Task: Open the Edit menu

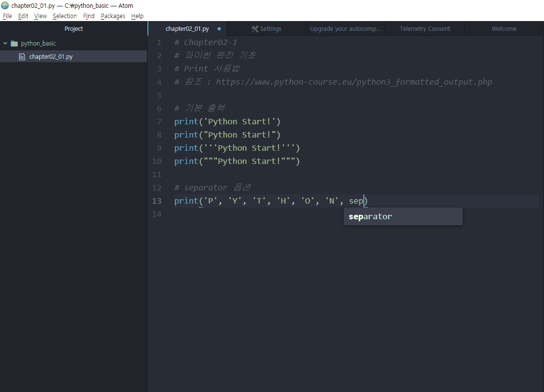Action: point(23,16)
